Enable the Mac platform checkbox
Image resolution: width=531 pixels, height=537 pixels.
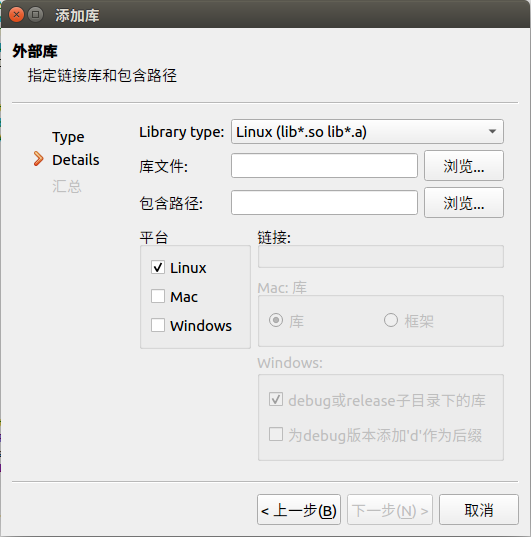click(x=158, y=296)
